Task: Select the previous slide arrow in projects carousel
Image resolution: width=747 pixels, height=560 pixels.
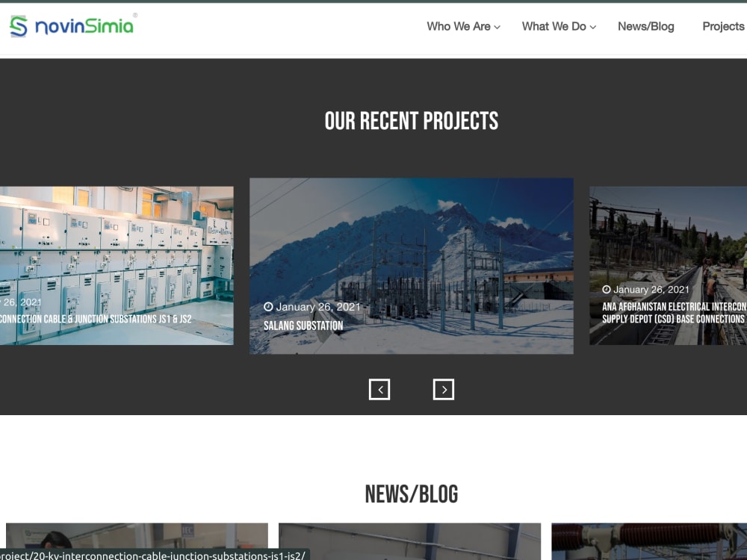Action: click(379, 389)
